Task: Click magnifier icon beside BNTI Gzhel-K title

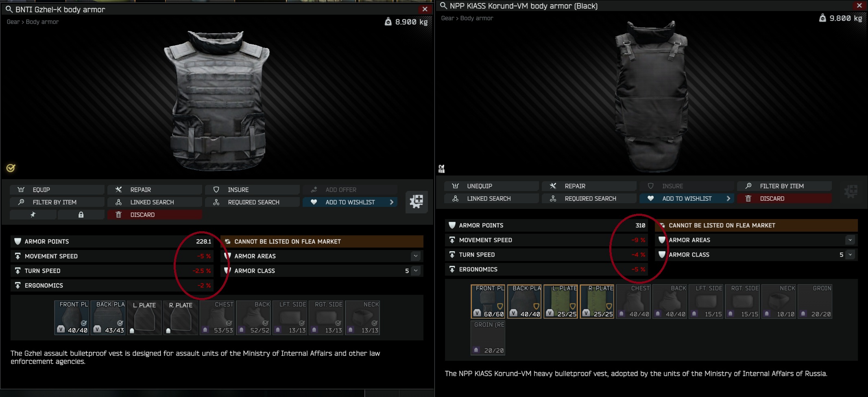Action: coord(9,9)
